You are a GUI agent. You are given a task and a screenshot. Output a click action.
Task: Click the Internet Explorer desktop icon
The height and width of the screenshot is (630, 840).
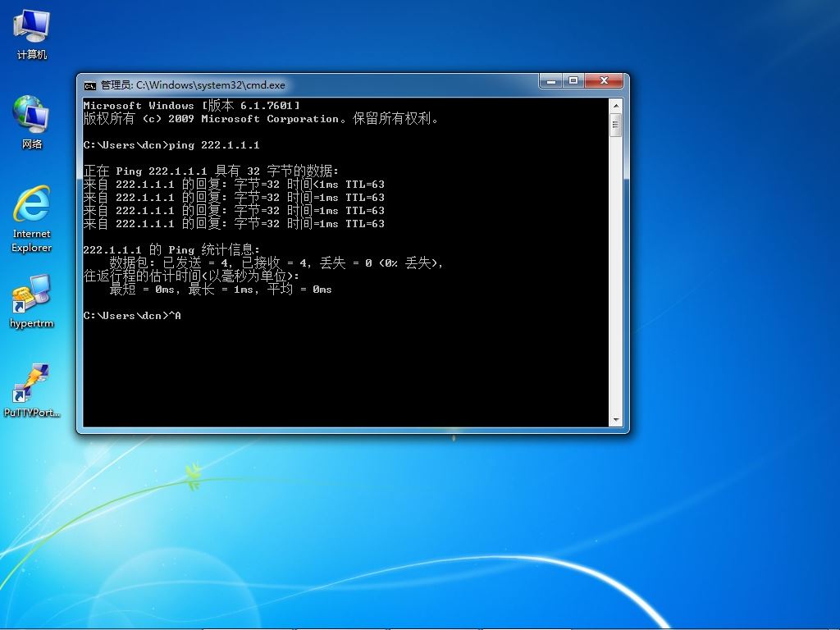pyautogui.click(x=32, y=218)
